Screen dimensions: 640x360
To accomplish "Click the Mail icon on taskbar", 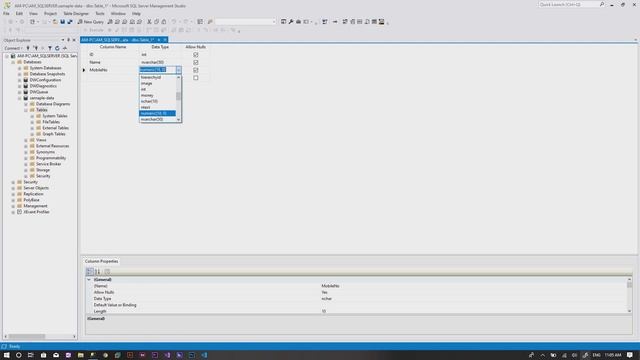I will click(x=56, y=355).
